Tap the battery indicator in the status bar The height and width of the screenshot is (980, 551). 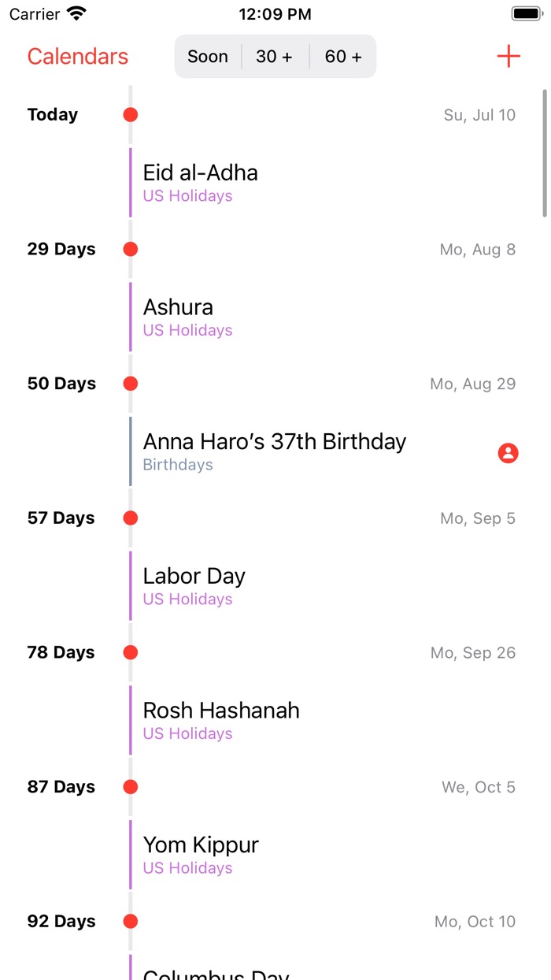(x=525, y=13)
